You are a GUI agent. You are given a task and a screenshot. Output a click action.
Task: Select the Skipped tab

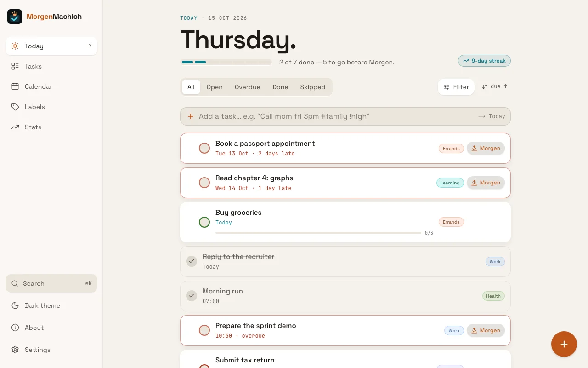pos(313,87)
